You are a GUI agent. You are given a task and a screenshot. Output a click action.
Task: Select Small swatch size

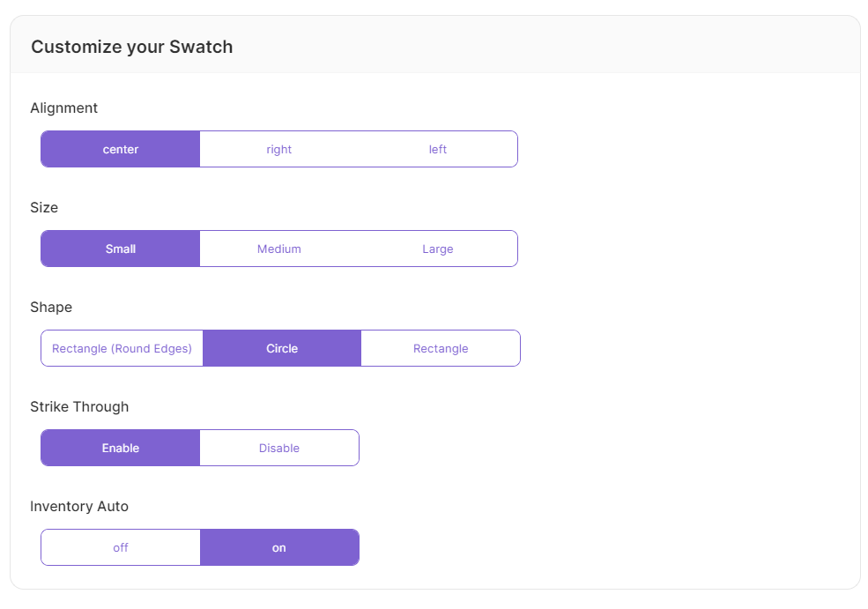(x=121, y=249)
